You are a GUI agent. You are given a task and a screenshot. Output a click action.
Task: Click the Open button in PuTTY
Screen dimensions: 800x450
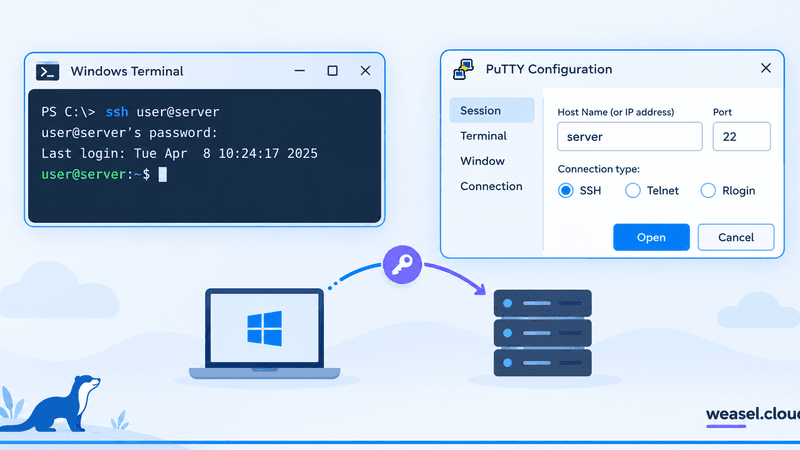pyautogui.click(x=651, y=237)
